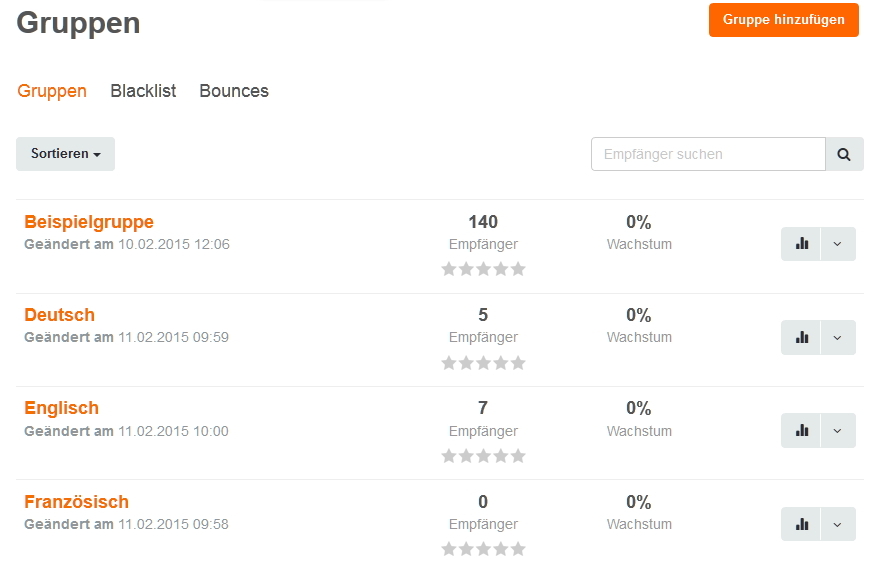Expand the Sortieren dropdown
876x567 pixels.
tap(65, 154)
